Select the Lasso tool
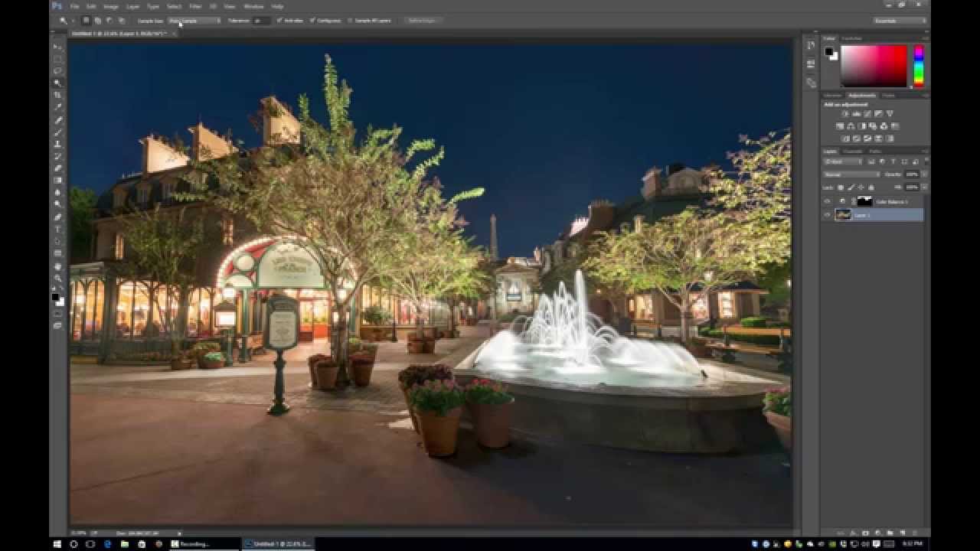The image size is (980, 551). tap(58, 70)
